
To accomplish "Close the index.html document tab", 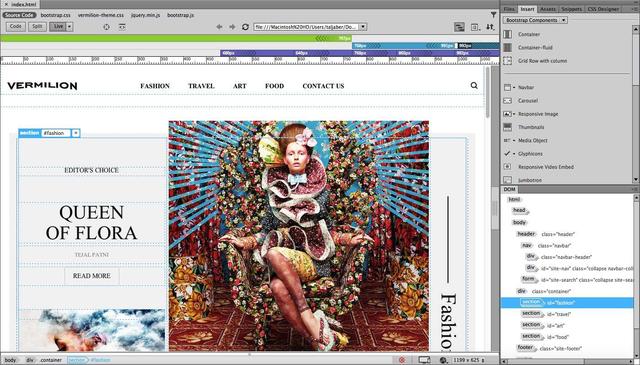I will [6, 4].
